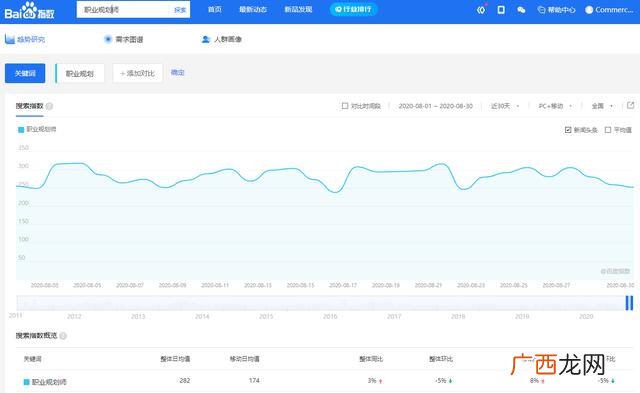The height and width of the screenshot is (393, 640).
Task: Click the timeline range slider handle
Action: pyautogui.click(x=629, y=303)
